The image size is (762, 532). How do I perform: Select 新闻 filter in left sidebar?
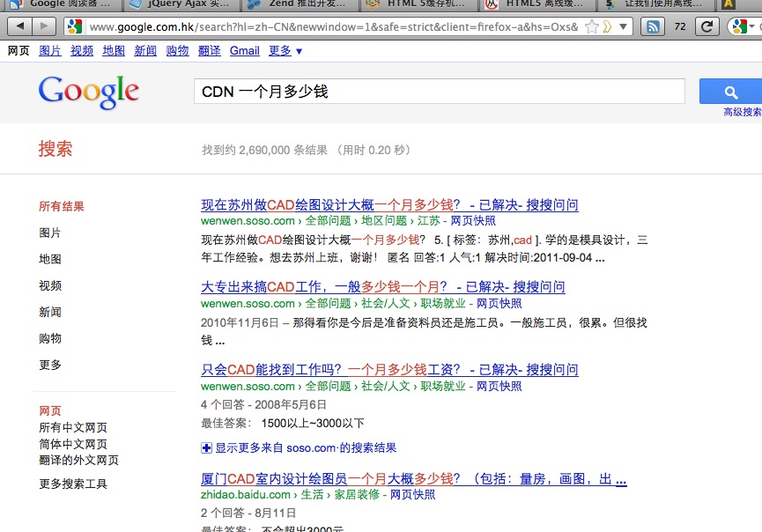[x=50, y=312]
